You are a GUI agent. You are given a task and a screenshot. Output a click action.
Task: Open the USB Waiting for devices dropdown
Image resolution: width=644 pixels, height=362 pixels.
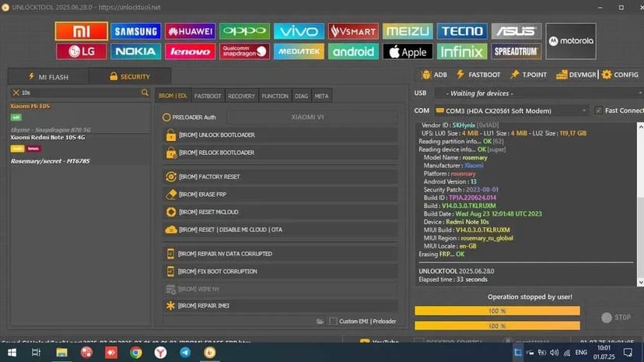538,93
